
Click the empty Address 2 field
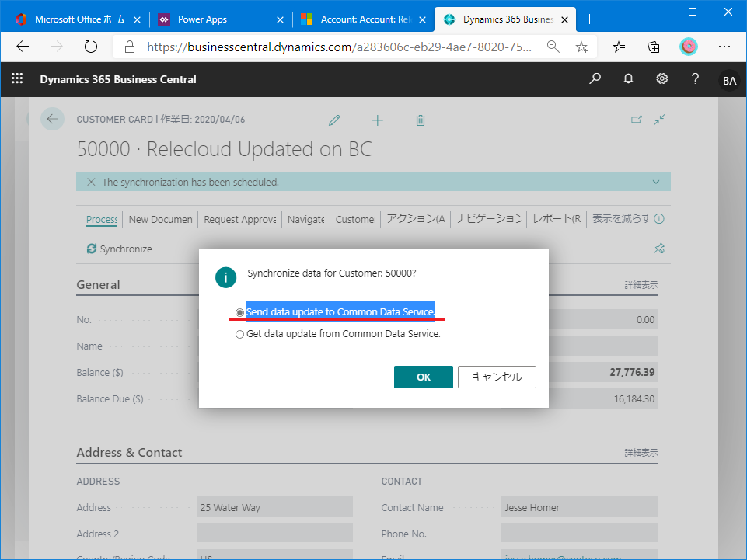click(274, 533)
